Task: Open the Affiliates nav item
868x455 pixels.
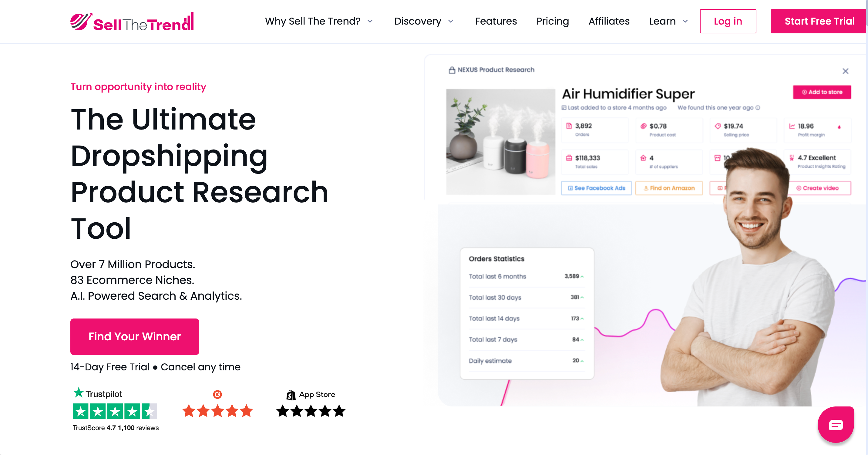Action: point(609,21)
